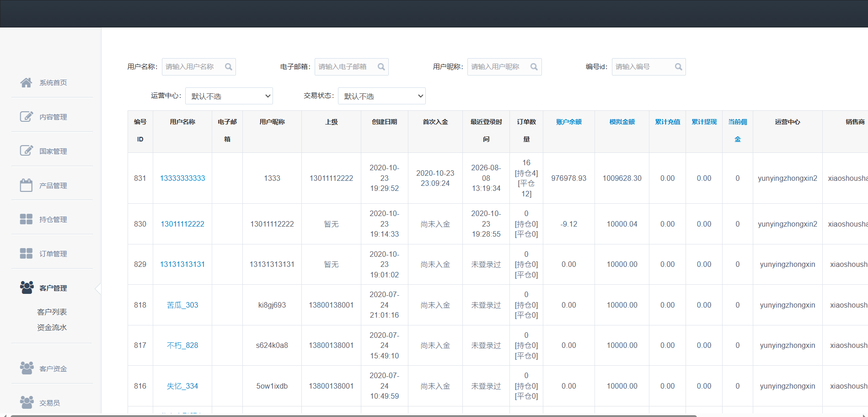Image resolution: width=868 pixels, height=417 pixels.
Task: Click nickname s624k0a8
Action: pyautogui.click(x=272, y=345)
